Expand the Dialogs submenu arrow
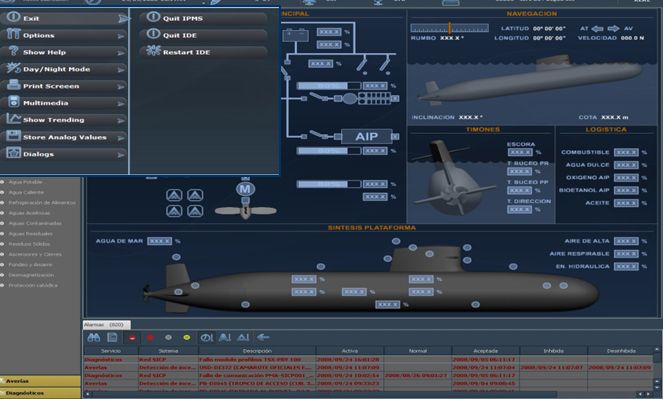Screen dimensions: 663x399 121,155
